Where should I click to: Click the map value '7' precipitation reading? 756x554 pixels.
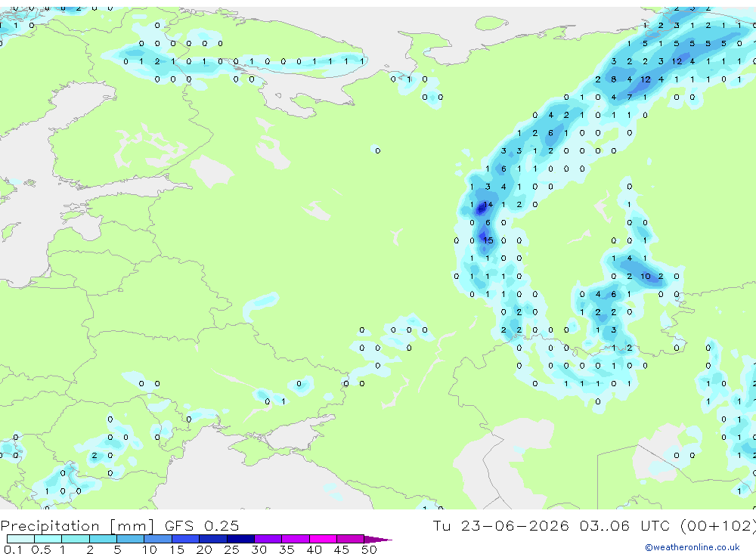629,97
